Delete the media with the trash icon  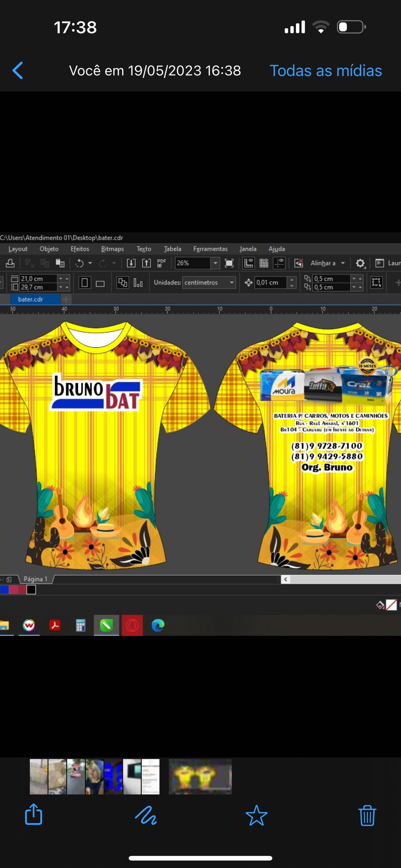pos(367,815)
